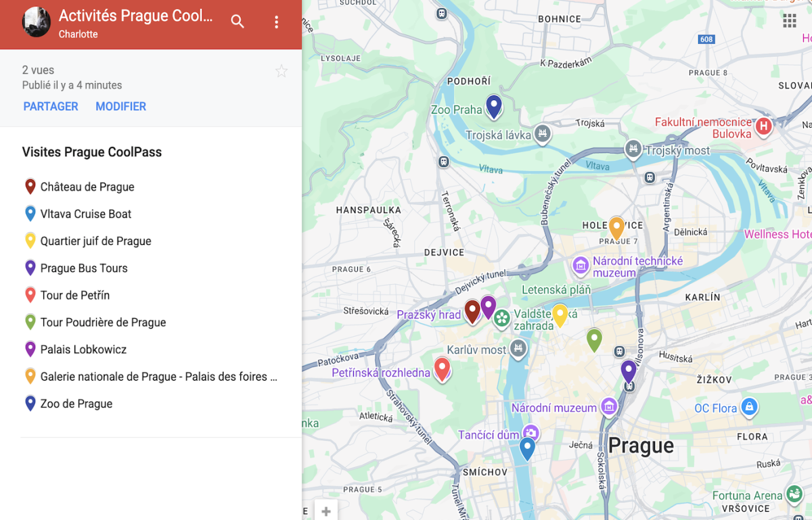Viewport: 812px width, 520px height.
Task: Open the search magnifier in the red header
Action: (x=238, y=22)
